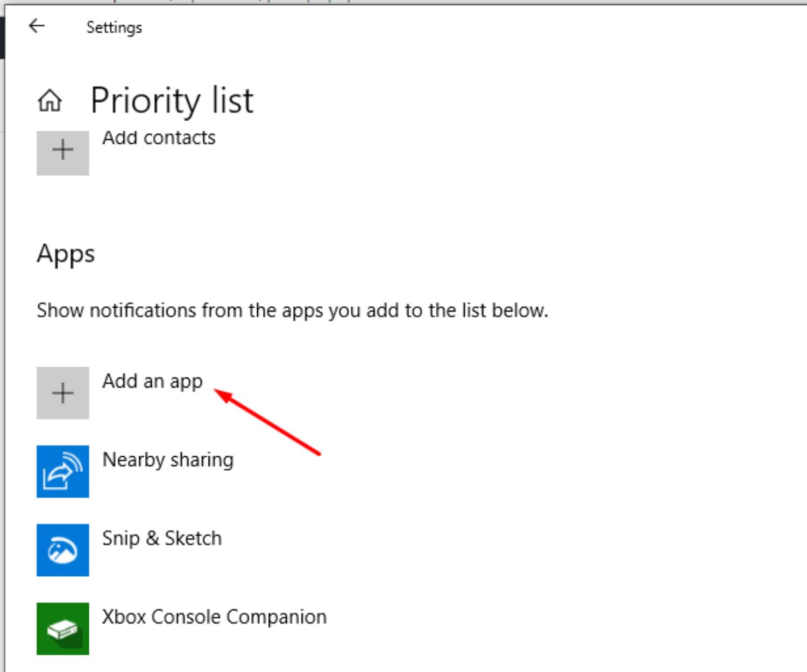Click the Priority list heading
Screen dimensions: 807x672
pyautogui.click(x=172, y=101)
